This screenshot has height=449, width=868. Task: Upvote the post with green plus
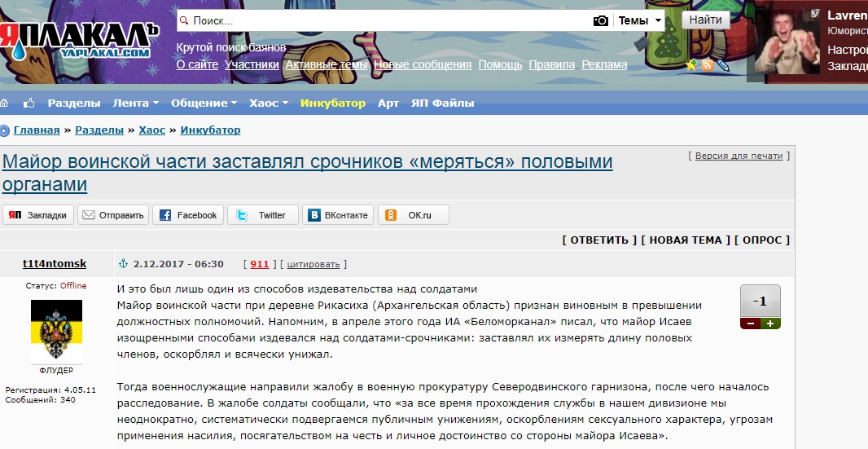pos(770,324)
